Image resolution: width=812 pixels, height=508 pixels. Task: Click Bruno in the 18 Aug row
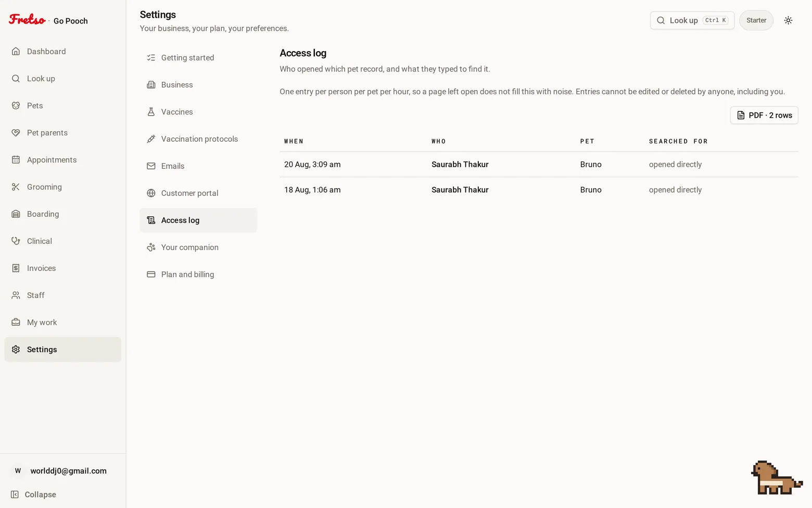point(591,190)
